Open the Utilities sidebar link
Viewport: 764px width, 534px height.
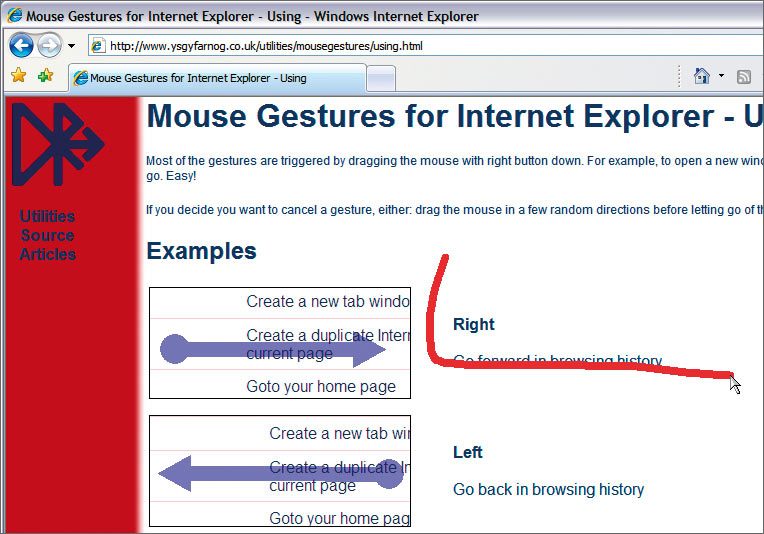click(x=48, y=216)
